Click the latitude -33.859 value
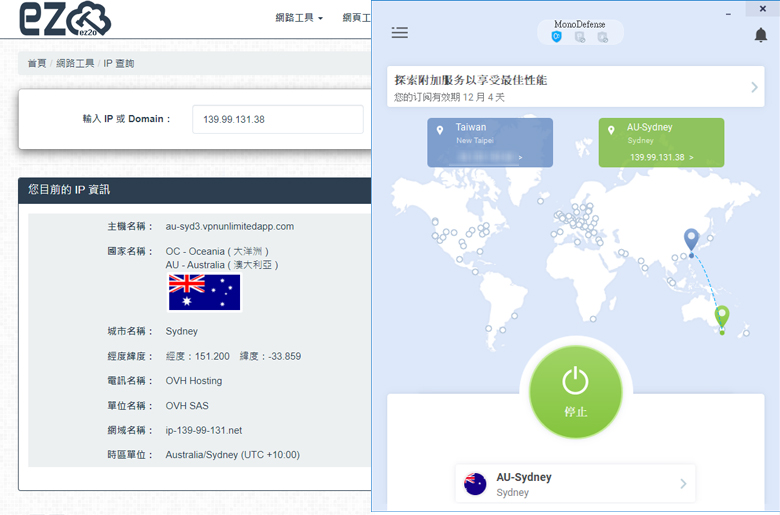Viewport: 780px width, 515px height. (x=285, y=356)
